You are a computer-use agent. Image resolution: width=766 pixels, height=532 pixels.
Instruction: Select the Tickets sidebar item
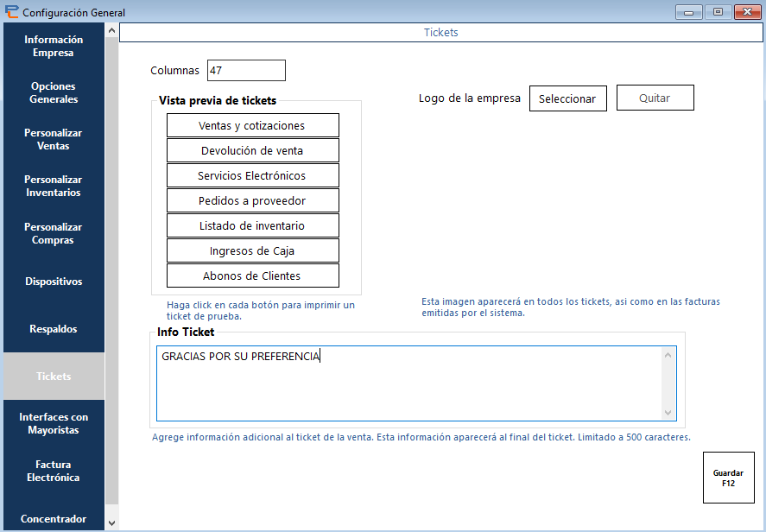click(x=54, y=377)
